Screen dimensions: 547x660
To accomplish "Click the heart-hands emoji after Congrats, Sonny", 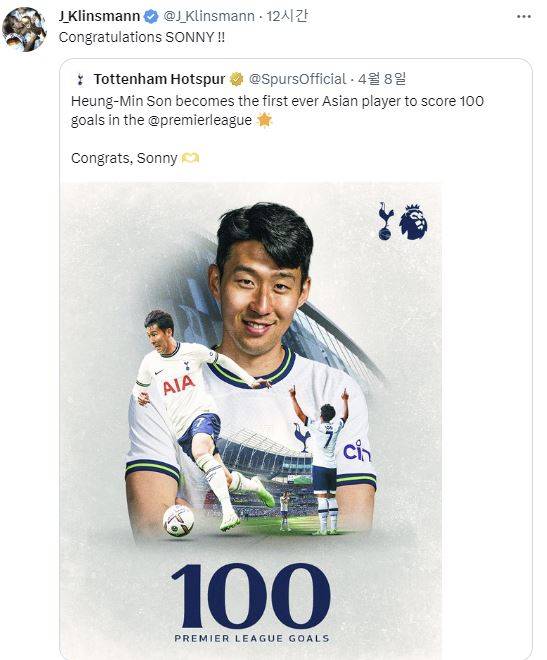I will click(190, 158).
